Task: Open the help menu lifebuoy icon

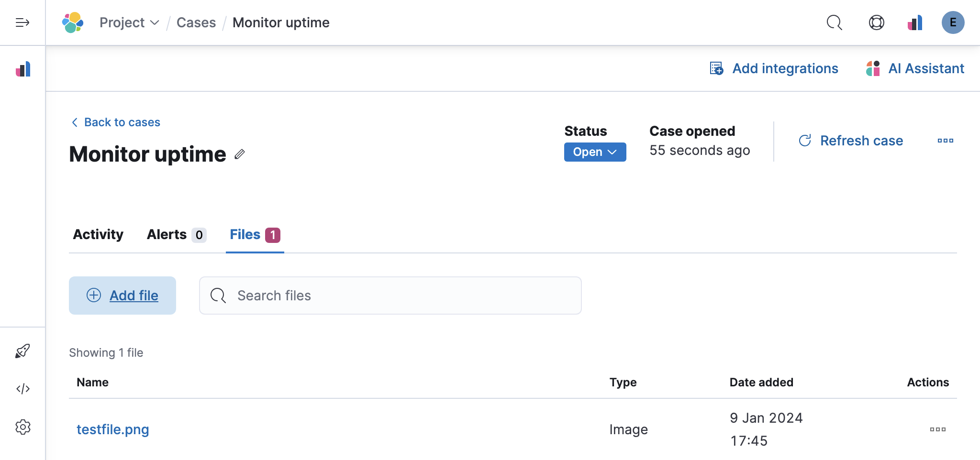Action: [876, 22]
